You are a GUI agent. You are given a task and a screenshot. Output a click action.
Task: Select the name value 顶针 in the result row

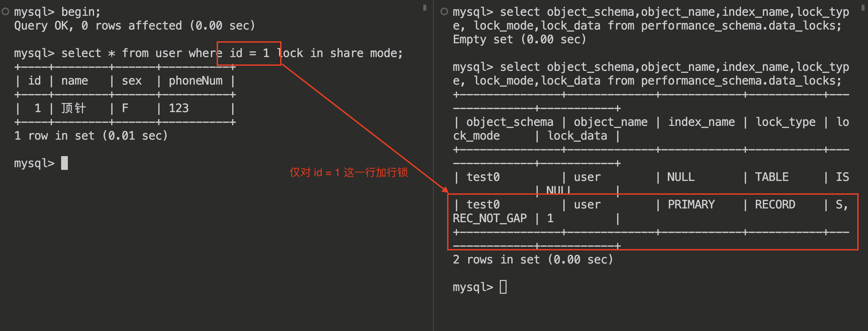[x=74, y=108]
